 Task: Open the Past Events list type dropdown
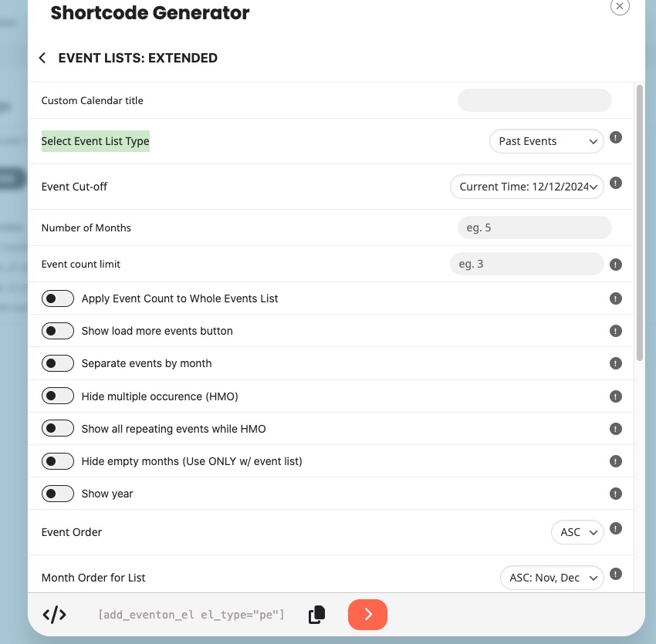[546, 141]
